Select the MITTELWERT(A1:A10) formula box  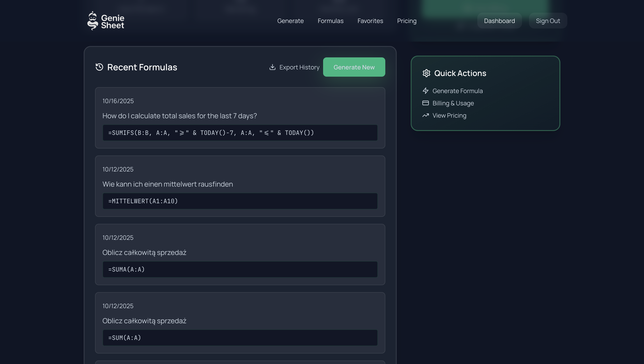pos(240,201)
